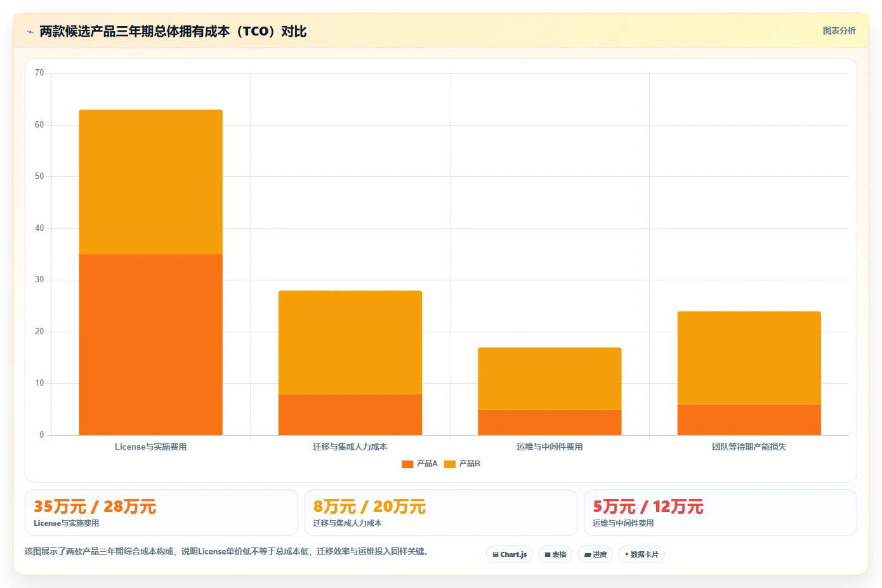Click the 图表分析 label in the header
Image resolution: width=882 pixels, height=588 pixels.
[839, 30]
